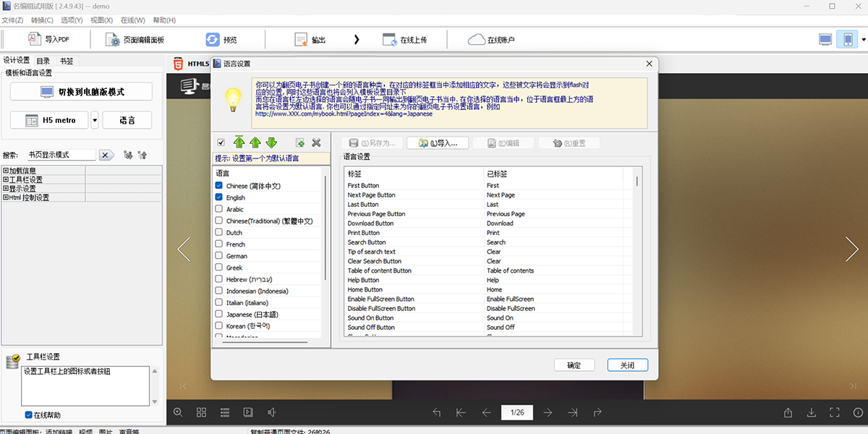
Task: Click the 搜索 search input field
Action: 61,155
